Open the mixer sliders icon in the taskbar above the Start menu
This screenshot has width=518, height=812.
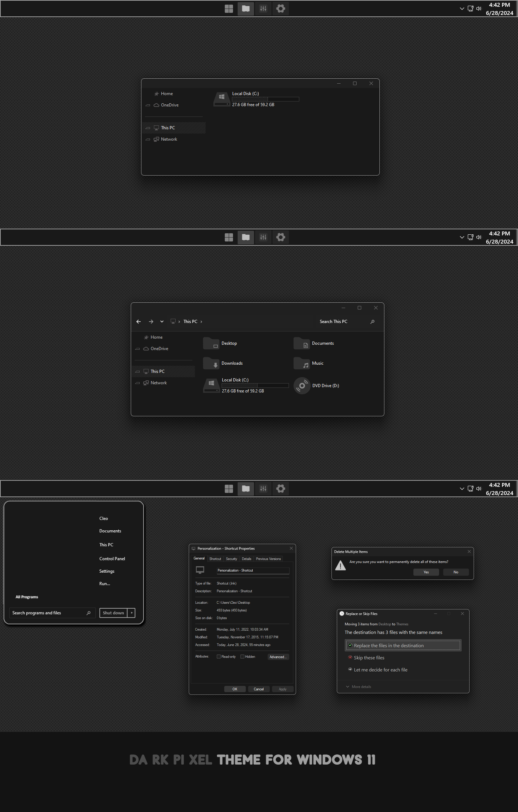pyautogui.click(x=263, y=489)
